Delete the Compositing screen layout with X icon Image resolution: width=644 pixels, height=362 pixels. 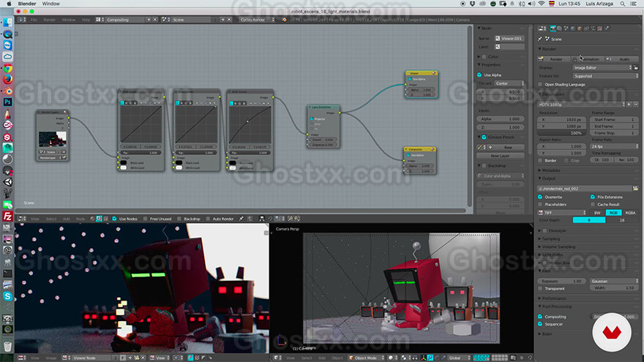click(x=155, y=19)
